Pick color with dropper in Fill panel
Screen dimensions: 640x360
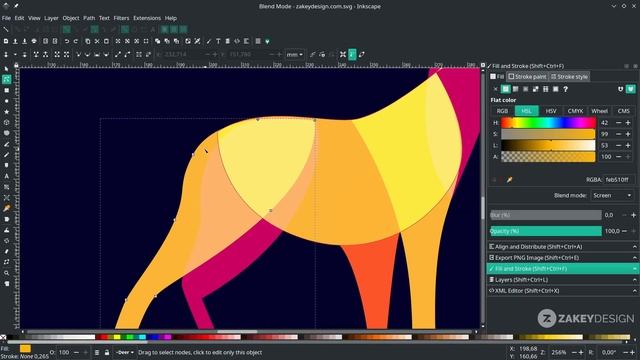[x=510, y=180]
